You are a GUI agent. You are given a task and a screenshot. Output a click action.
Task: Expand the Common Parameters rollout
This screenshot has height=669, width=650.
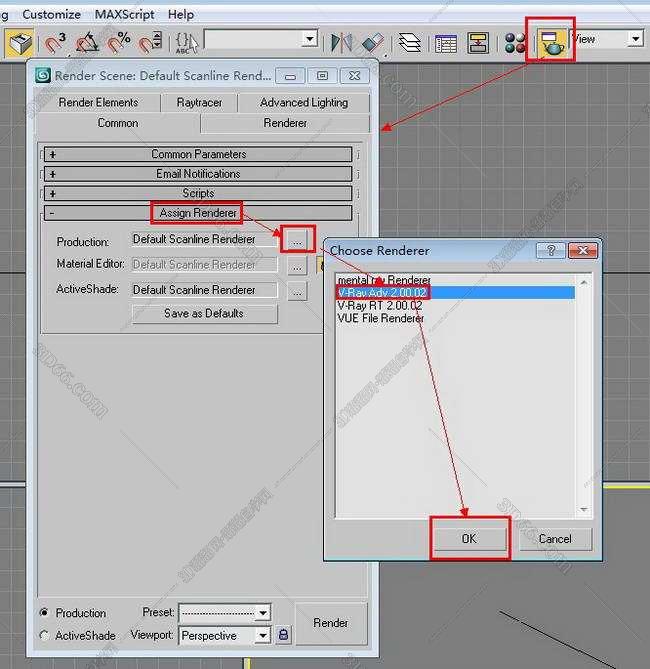(198, 154)
